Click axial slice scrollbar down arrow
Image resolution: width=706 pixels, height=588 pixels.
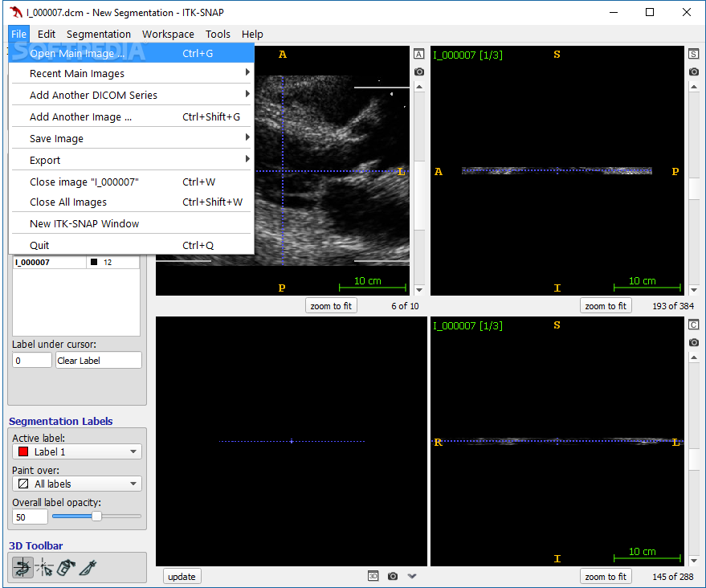pos(419,290)
